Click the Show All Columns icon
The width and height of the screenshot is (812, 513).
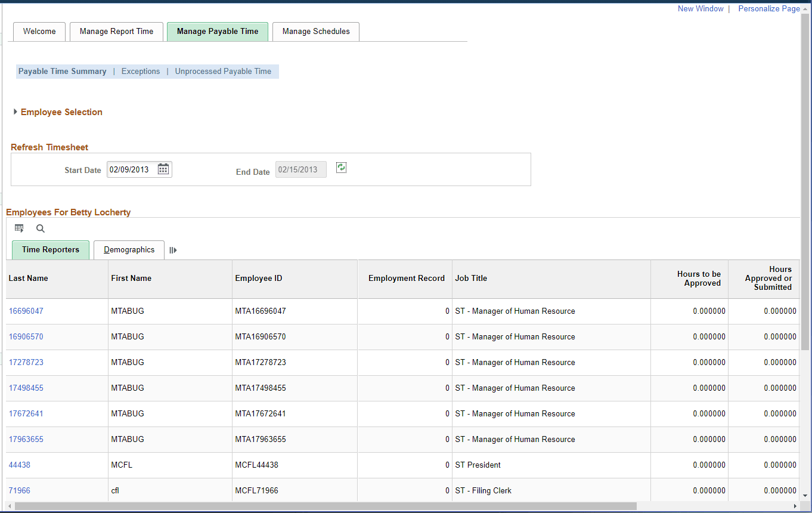pos(173,250)
